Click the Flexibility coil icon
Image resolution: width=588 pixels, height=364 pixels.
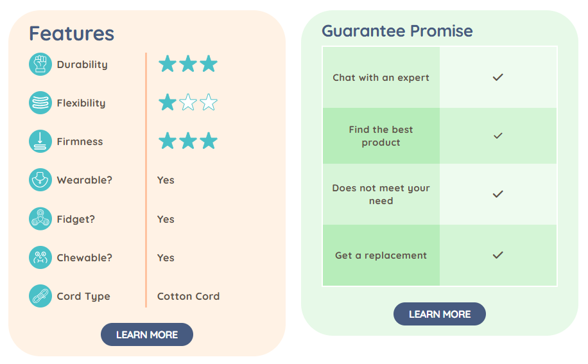(x=40, y=103)
